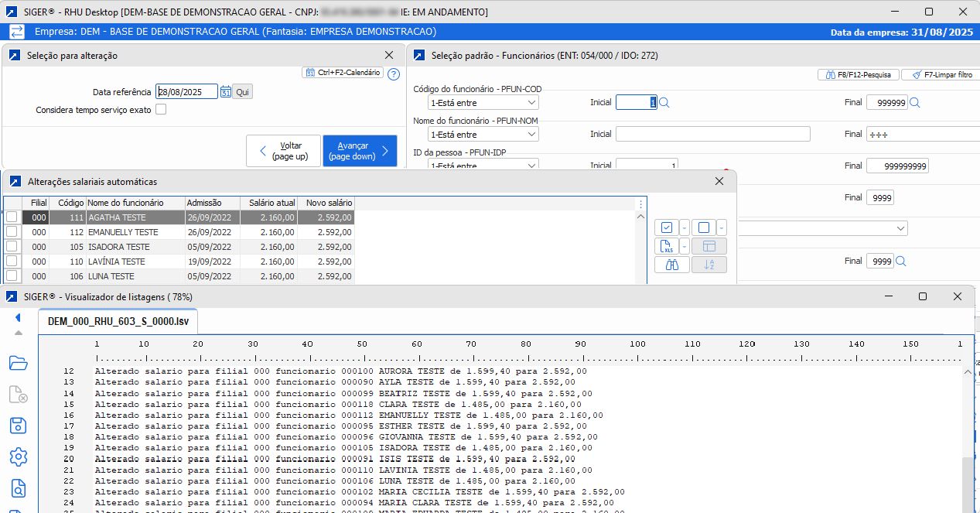Expand the Nome do funcionário condition dropdown
Viewport: 980px width, 513px height.
coord(483,134)
